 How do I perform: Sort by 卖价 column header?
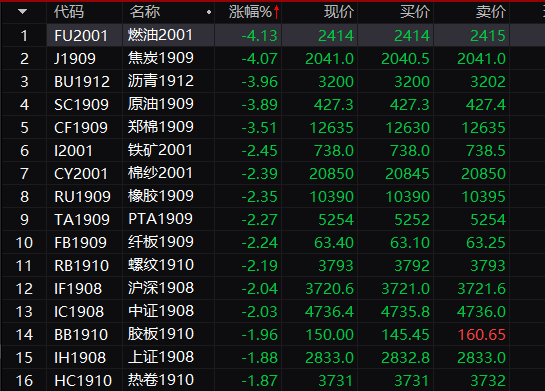[491, 12]
